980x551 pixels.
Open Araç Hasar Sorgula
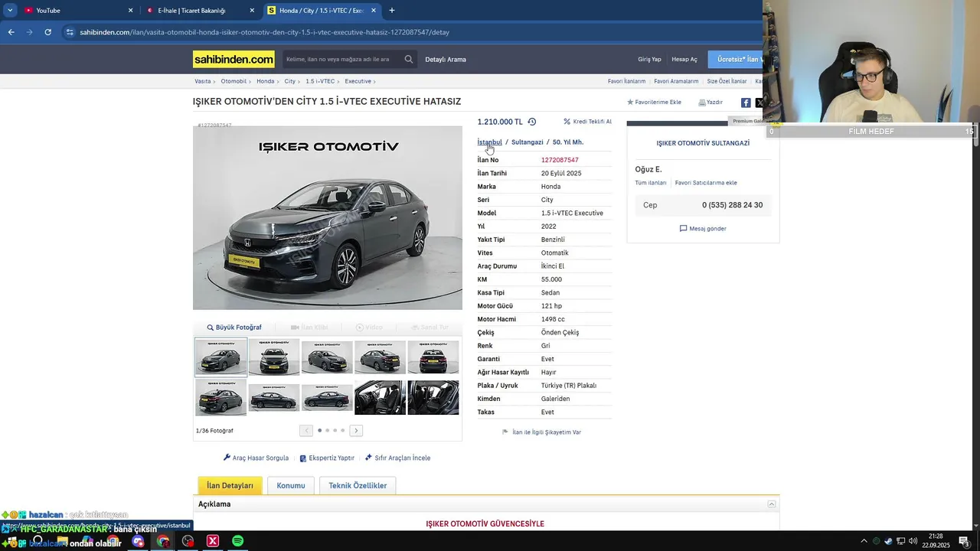tap(256, 458)
